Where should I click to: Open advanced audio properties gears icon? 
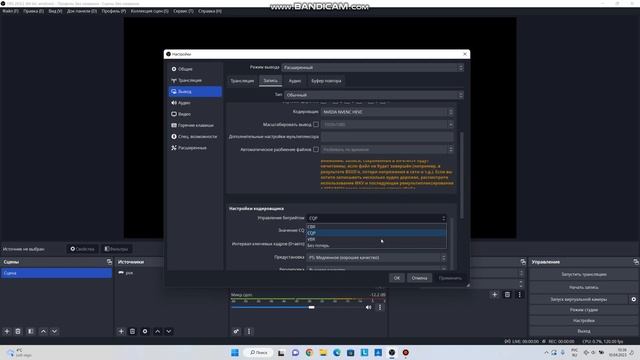tap(236, 331)
